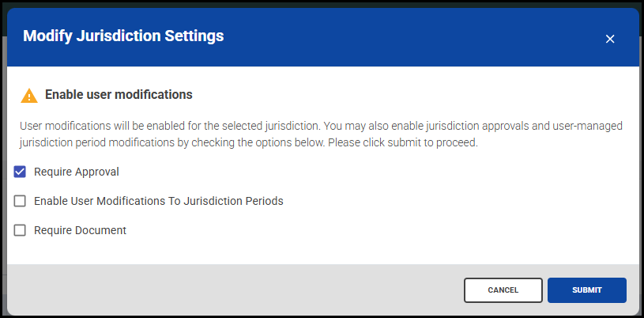
Task: Click the 'Please click submit to proceed' sentence
Action: point(403,143)
